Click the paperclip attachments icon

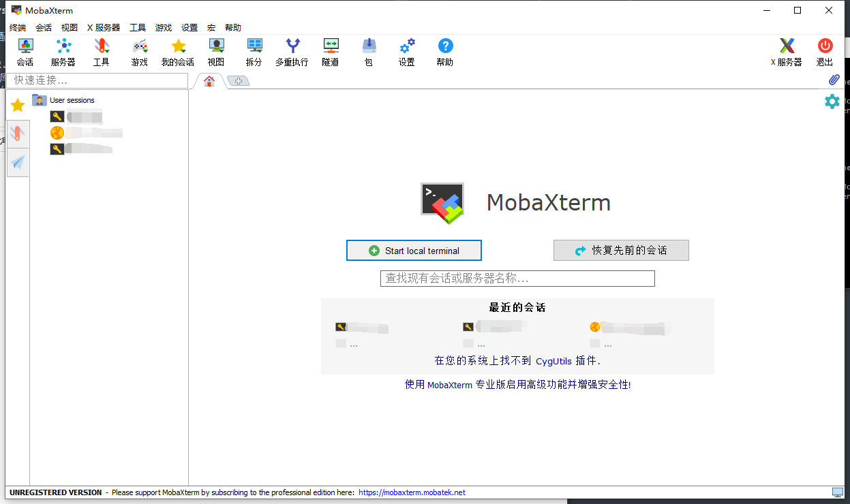pyautogui.click(x=833, y=80)
